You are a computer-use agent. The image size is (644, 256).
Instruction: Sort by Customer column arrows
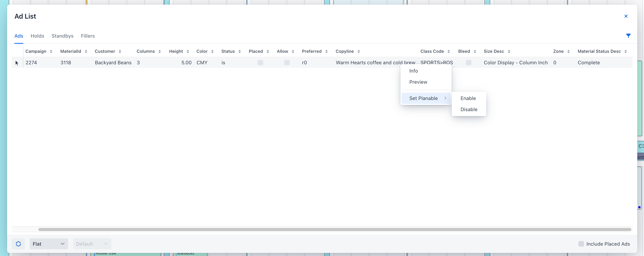(x=120, y=51)
